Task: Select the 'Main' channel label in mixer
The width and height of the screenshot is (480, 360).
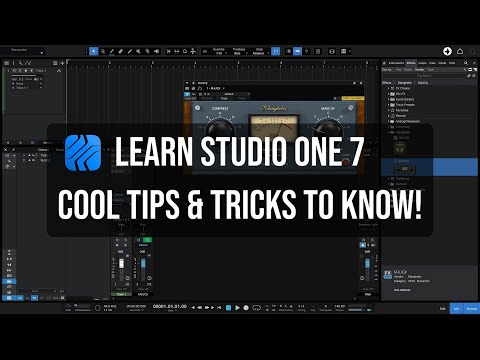Action: coord(367,294)
